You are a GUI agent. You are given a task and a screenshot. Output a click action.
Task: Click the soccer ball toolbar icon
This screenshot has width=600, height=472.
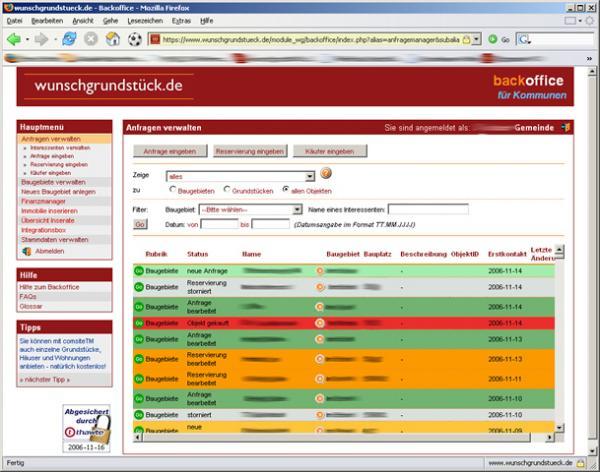pos(135,39)
